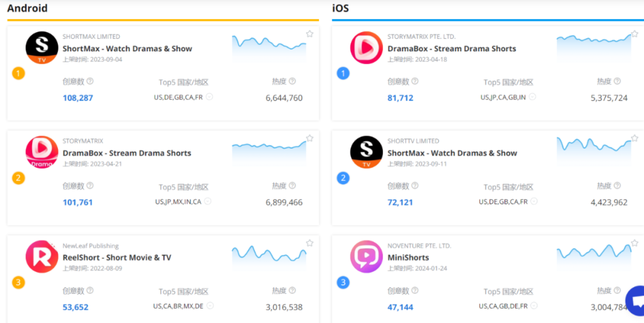Click the DramaBox app icon under iOS

point(366,47)
